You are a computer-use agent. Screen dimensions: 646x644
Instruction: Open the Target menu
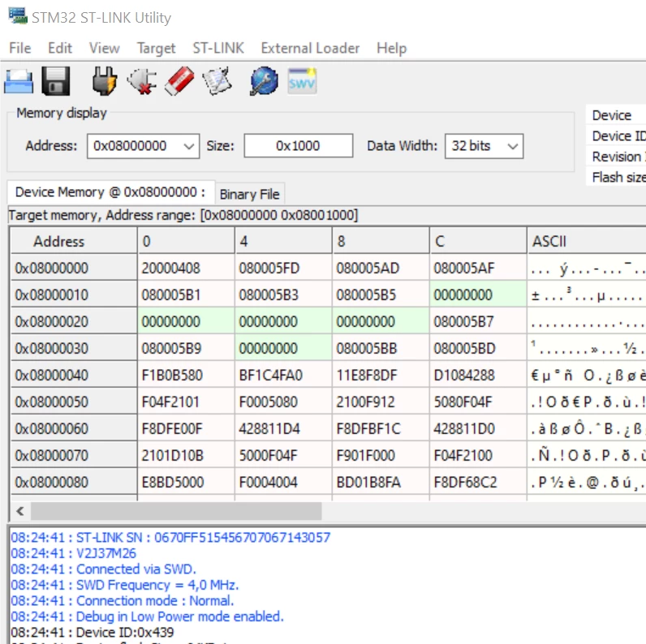pos(156,48)
